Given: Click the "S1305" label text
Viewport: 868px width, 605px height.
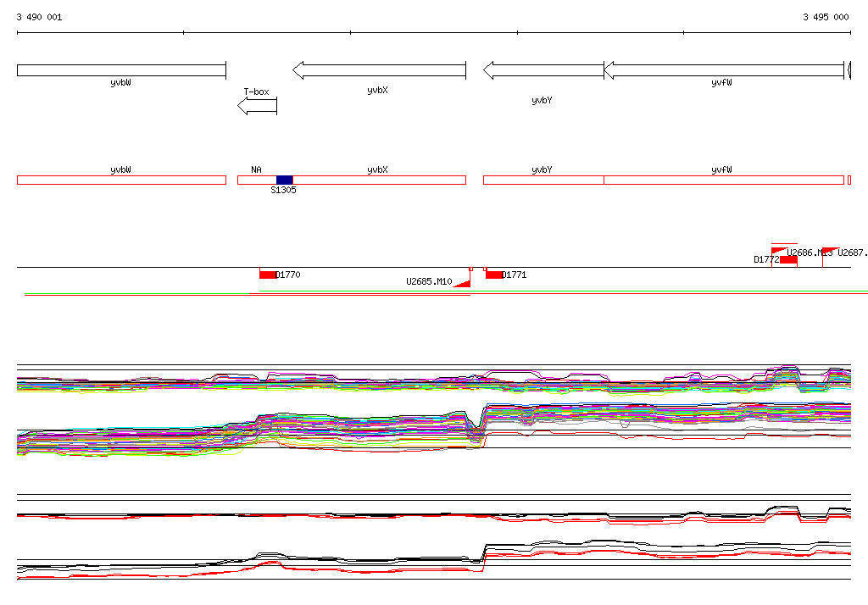Looking at the screenshot, I should pyautogui.click(x=283, y=190).
